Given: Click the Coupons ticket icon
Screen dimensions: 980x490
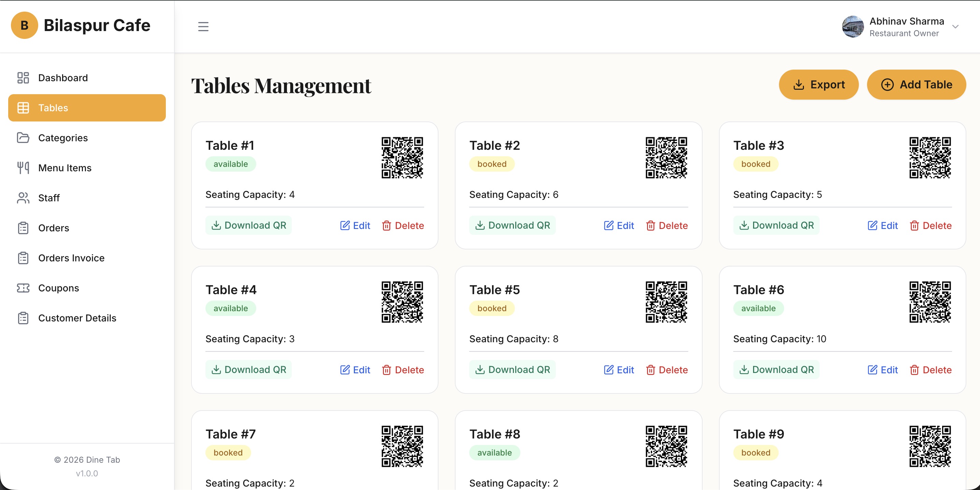Looking at the screenshot, I should click(23, 288).
